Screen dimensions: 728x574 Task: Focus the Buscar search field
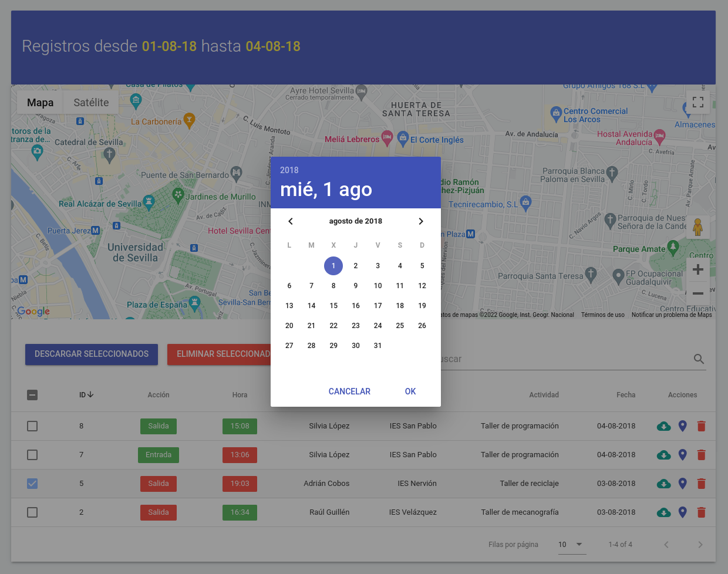(564, 359)
